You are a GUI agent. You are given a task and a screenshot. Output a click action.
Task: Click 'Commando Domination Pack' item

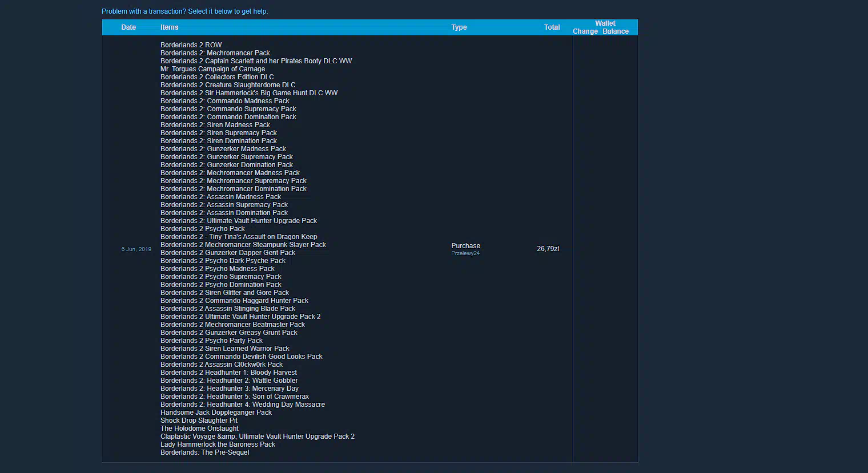228,117
